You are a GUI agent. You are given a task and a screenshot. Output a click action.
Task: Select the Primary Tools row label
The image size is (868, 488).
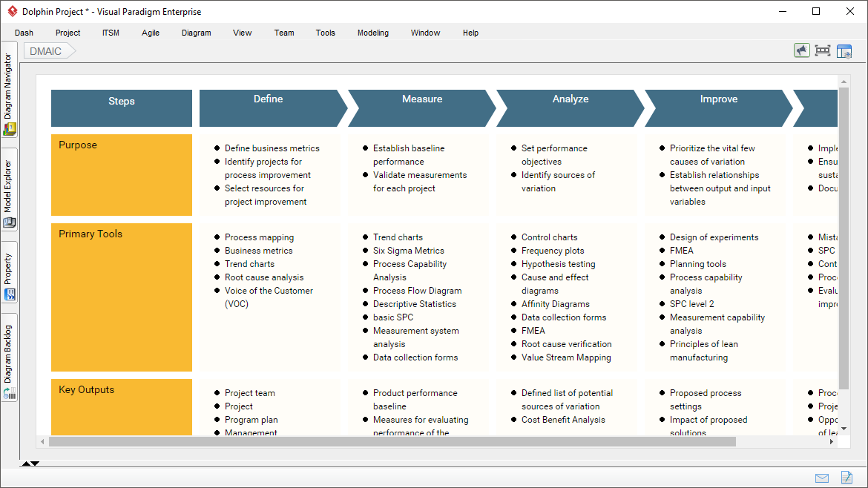coord(121,297)
